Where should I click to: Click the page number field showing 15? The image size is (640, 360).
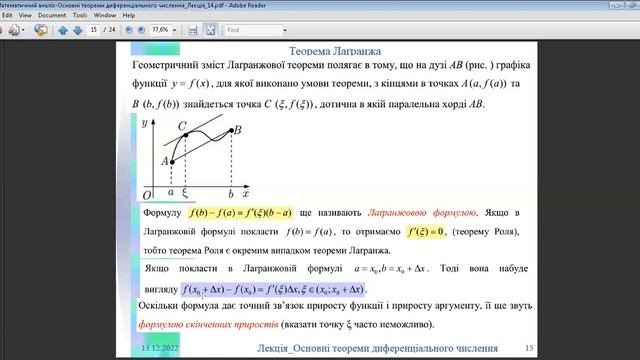pyautogui.click(x=94, y=30)
